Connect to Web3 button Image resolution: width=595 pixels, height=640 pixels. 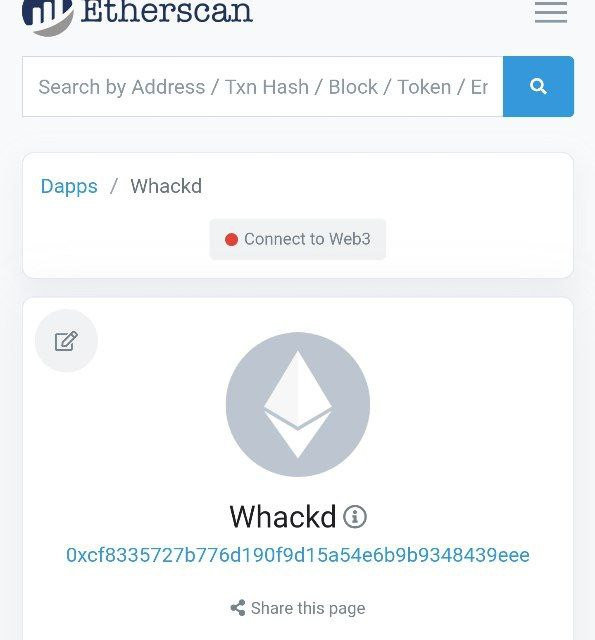(298, 239)
